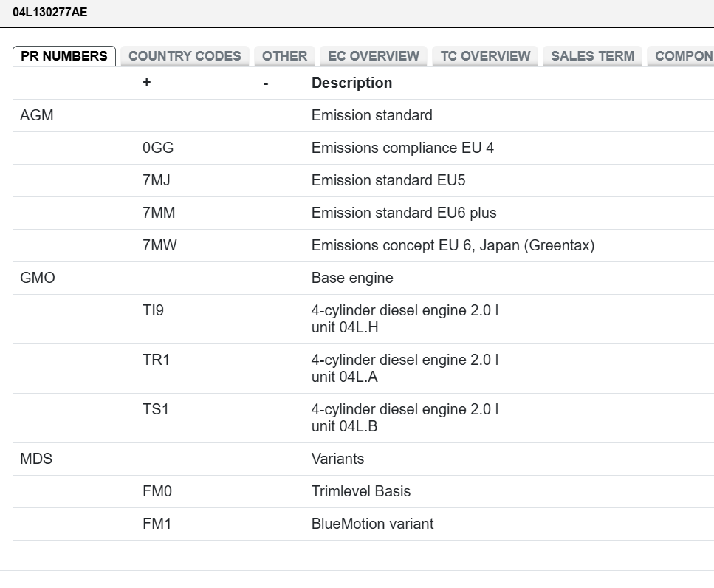Screen dimensions: 714x588
Task: Switch to TC OVERVIEW tab
Action: [485, 56]
